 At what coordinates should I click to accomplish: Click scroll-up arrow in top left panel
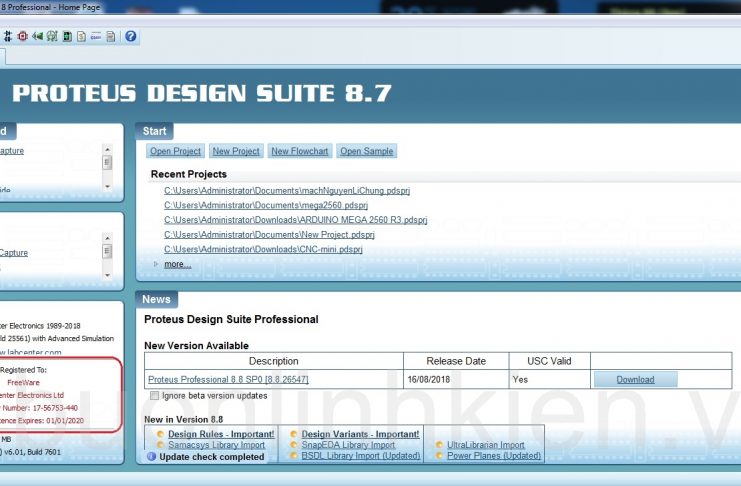click(x=107, y=149)
